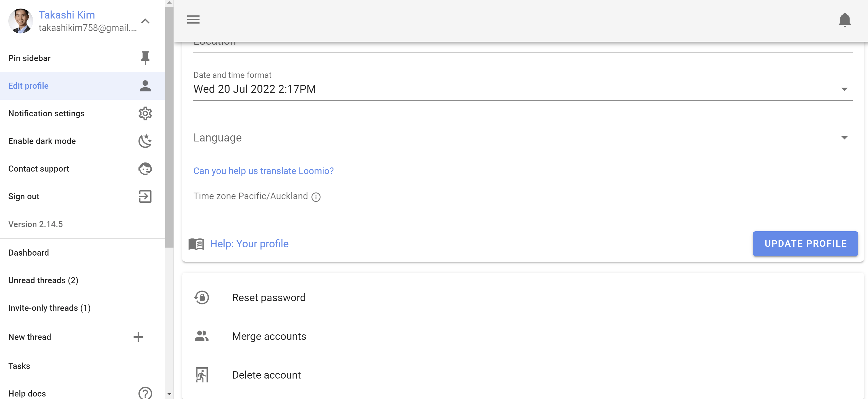The width and height of the screenshot is (868, 399).
Task: Collapse the Takashi Kim user menu chevron
Action: [x=145, y=21]
